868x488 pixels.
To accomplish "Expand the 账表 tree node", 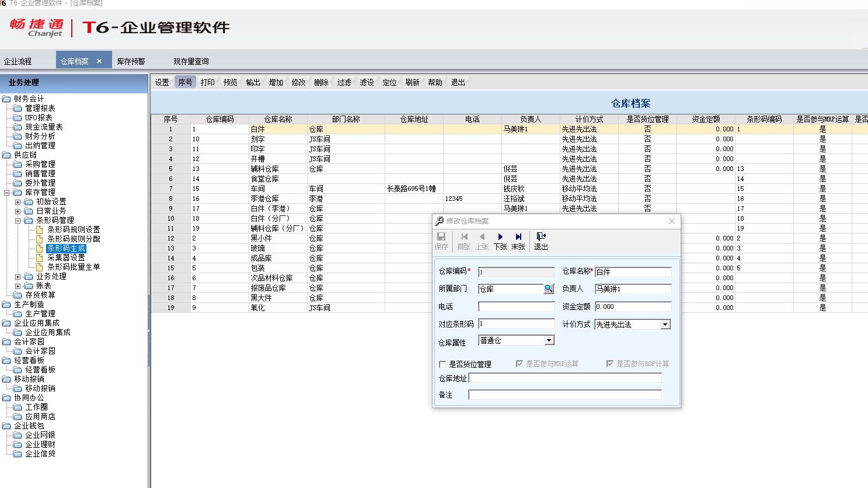I will pos(18,285).
